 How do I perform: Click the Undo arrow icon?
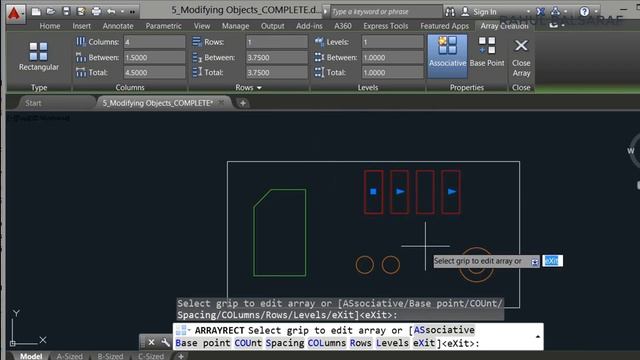[x=111, y=11]
